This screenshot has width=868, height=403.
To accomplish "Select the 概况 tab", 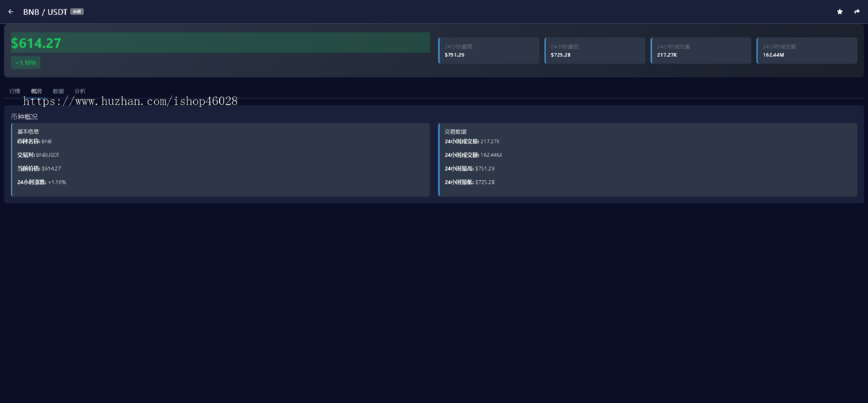I will tap(36, 91).
